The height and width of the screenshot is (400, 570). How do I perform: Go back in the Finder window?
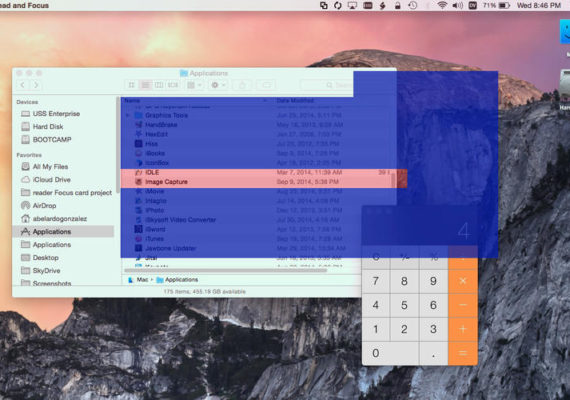(x=23, y=85)
